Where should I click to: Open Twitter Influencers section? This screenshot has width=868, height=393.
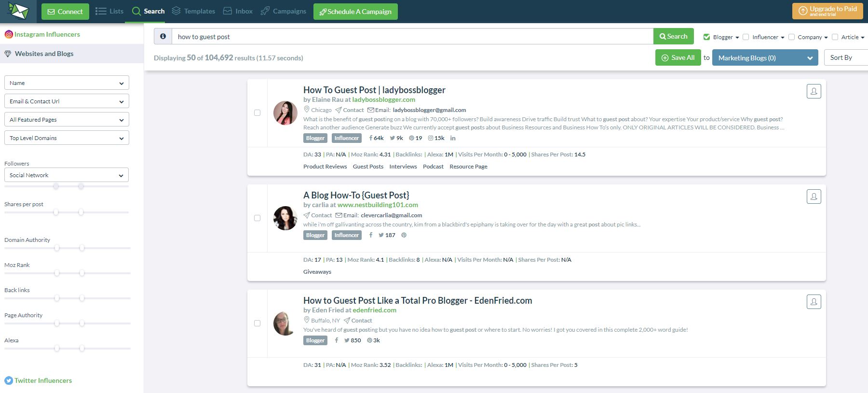pos(38,380)
